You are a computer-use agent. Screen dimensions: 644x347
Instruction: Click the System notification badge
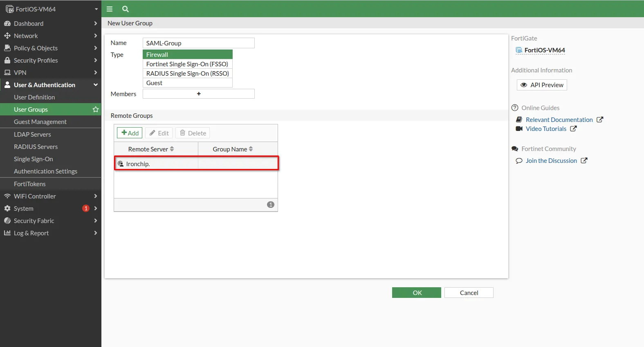pyautogui.click(x=86, y=208)
